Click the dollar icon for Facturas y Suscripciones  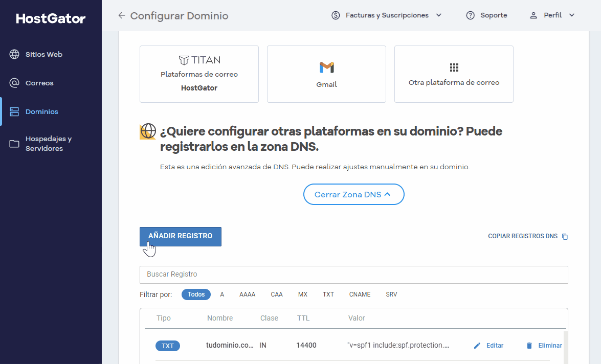click(336, 15)
